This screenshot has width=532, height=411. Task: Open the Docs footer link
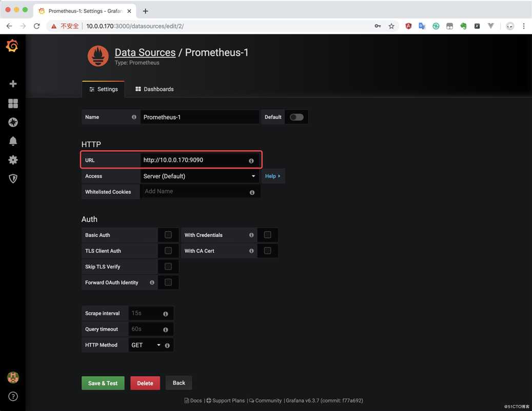(x=193, y=401)
